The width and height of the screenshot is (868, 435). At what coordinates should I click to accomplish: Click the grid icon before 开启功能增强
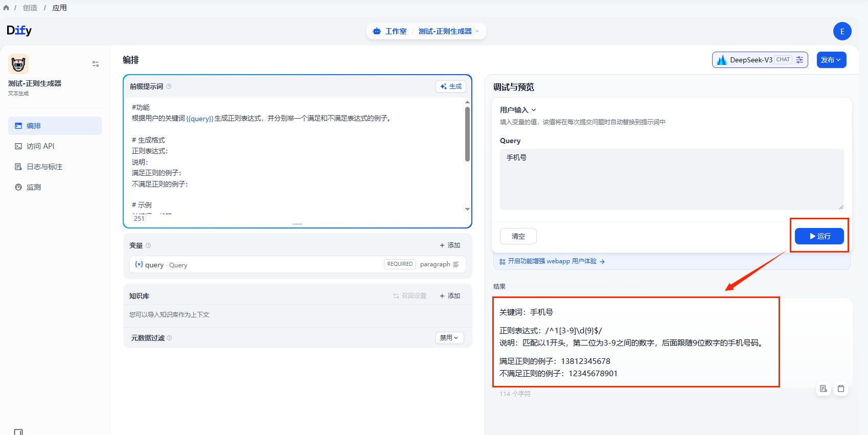tap(502, 262)
